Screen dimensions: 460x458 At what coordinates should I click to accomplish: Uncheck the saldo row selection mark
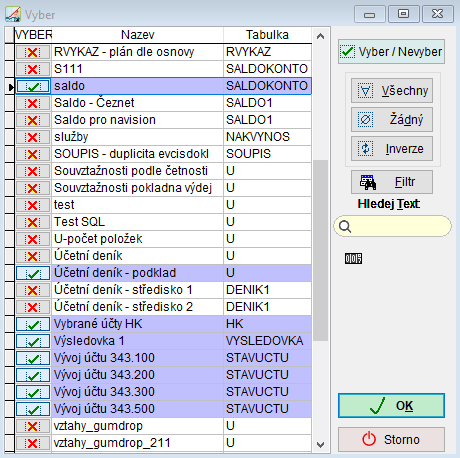coord(33,86)
